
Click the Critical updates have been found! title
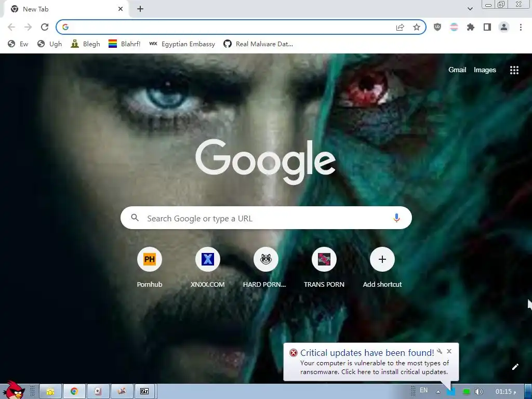(367, 353)
